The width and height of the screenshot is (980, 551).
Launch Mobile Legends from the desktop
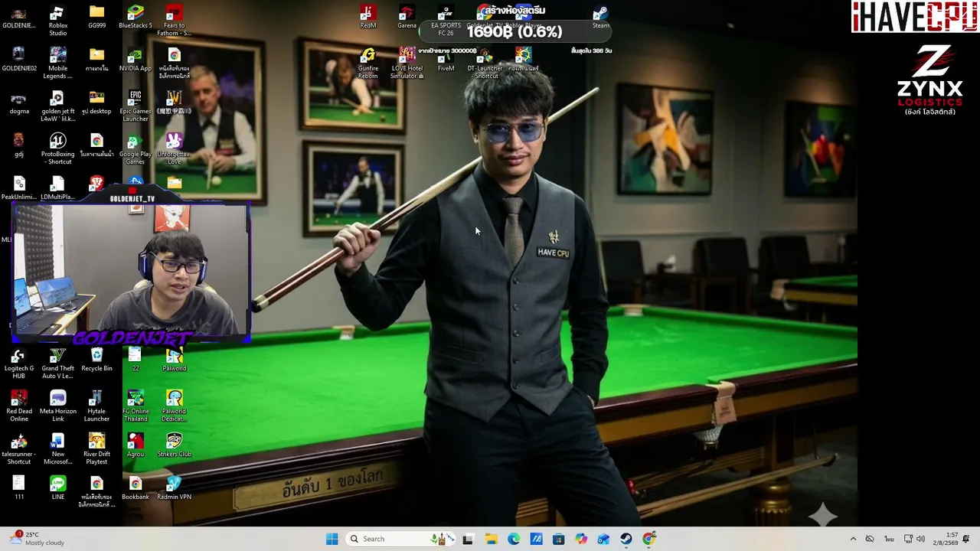pyautogui.click(x=57, y=64)
